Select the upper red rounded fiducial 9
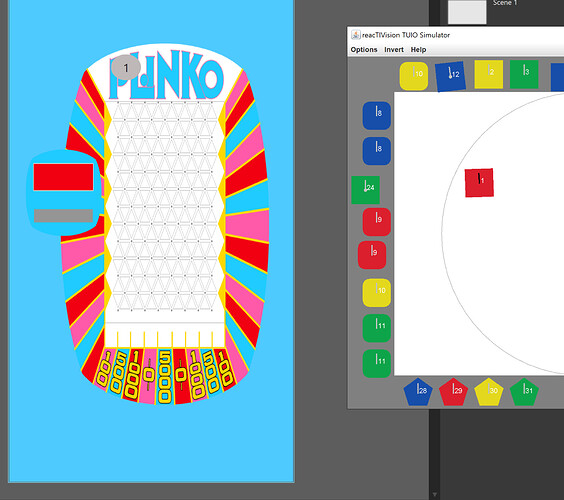The image size is (564, 500). click(x=377, y=222)
